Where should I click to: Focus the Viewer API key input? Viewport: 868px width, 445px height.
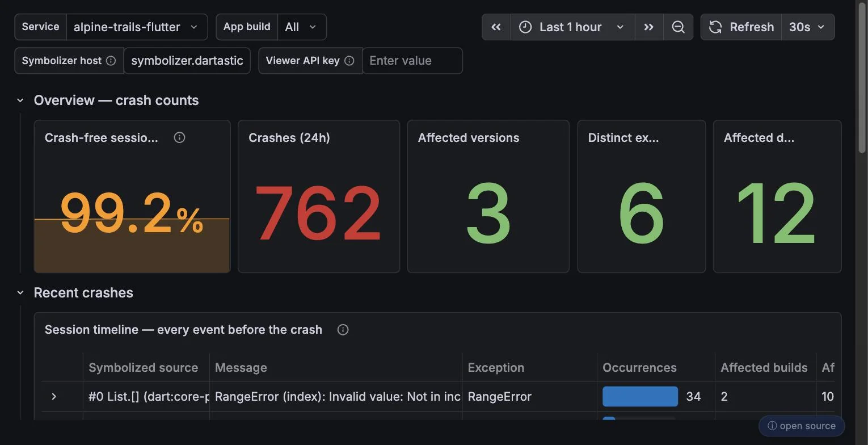pos(412,61)
